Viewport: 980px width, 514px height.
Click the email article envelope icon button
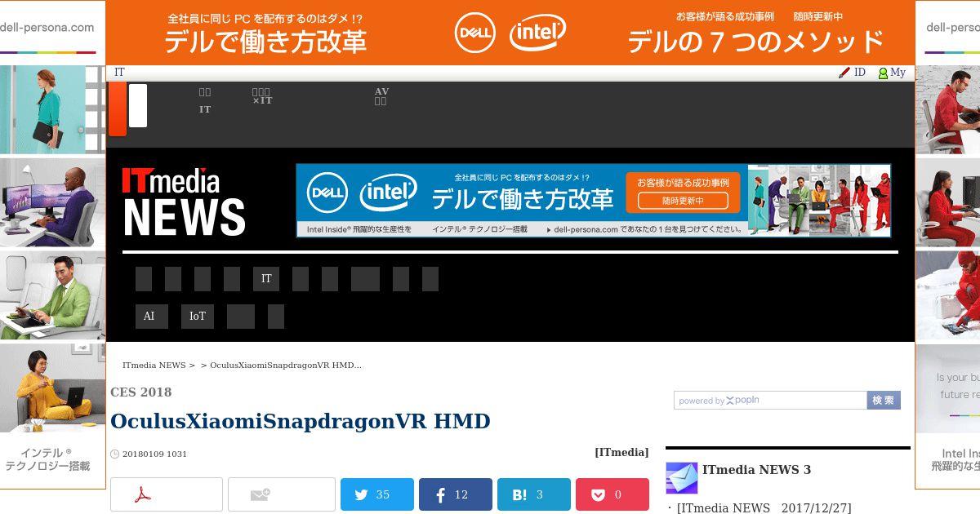pos(282,494)
